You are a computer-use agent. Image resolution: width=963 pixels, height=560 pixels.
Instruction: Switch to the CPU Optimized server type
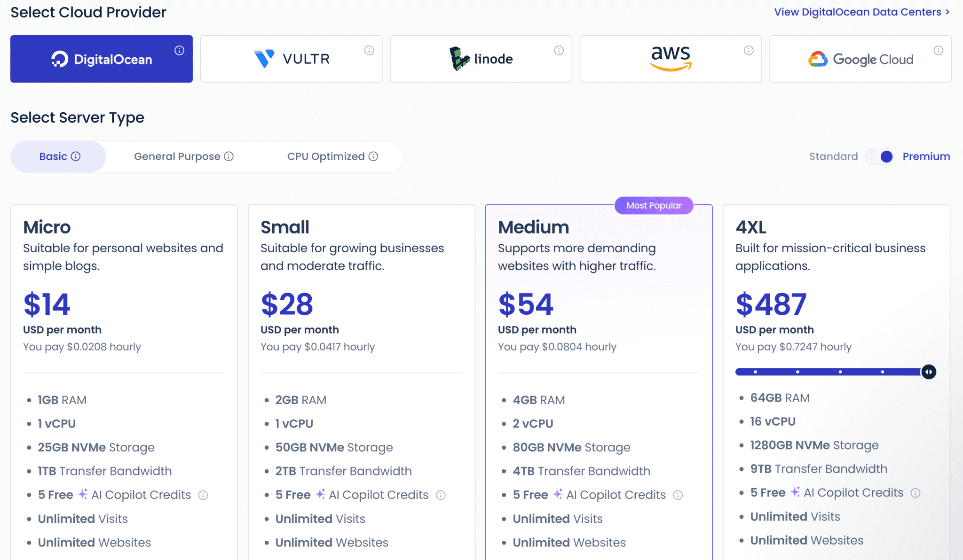pos(326,156)
